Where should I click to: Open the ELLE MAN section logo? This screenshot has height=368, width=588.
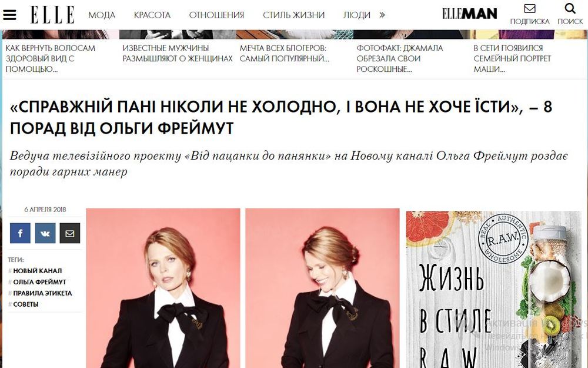pyautogui.click(x=469, y=14)
